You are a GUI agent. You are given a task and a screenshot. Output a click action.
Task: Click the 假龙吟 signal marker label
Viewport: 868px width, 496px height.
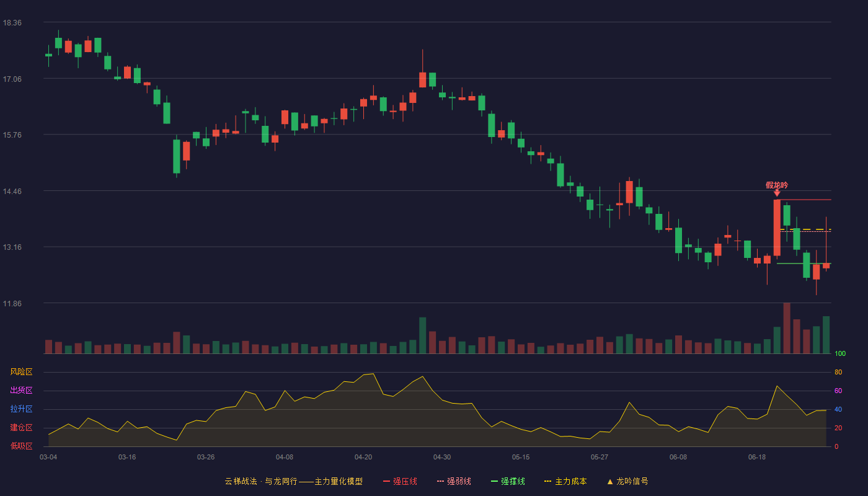[x=777, y=185]
